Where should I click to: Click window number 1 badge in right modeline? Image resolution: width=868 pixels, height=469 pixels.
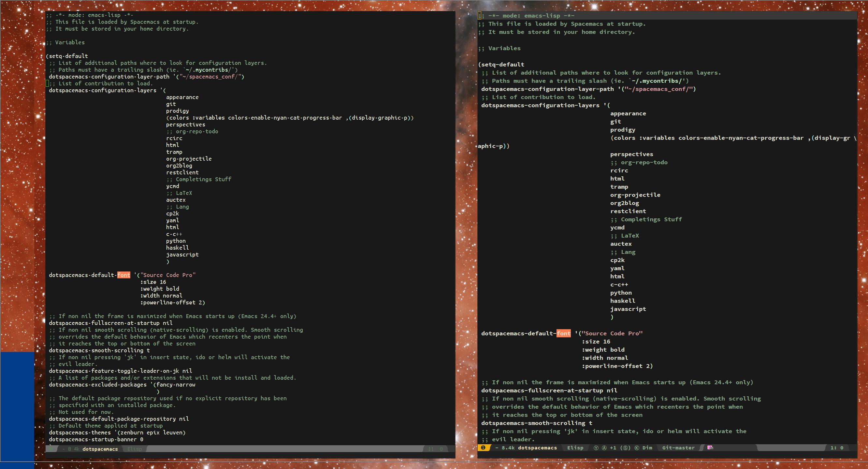tap(483, 448)
